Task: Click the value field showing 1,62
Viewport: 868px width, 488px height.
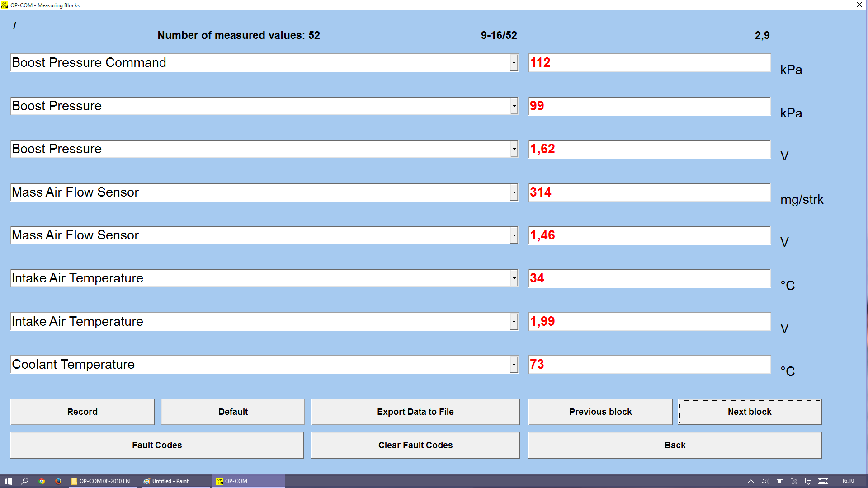Action: (650, 149)
